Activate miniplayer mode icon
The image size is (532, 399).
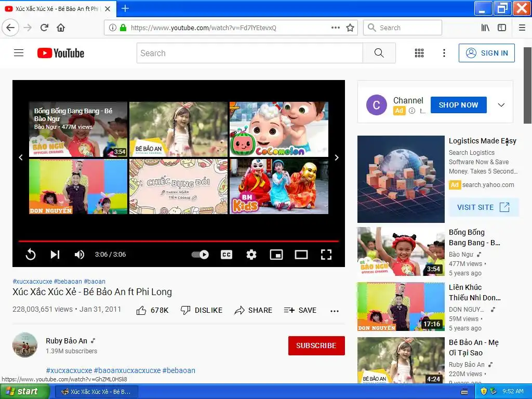pyautogui.click(x=276, y=255)
